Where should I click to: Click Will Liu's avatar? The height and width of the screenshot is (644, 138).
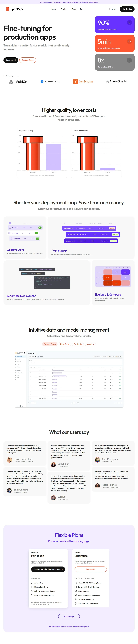(53, 498)
